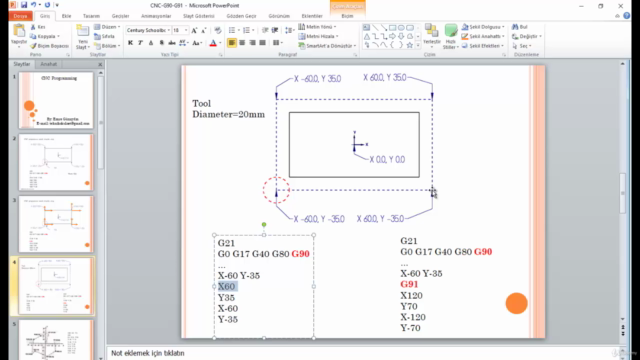Open Hızlı Stiller quick styles

pos(450,37)
